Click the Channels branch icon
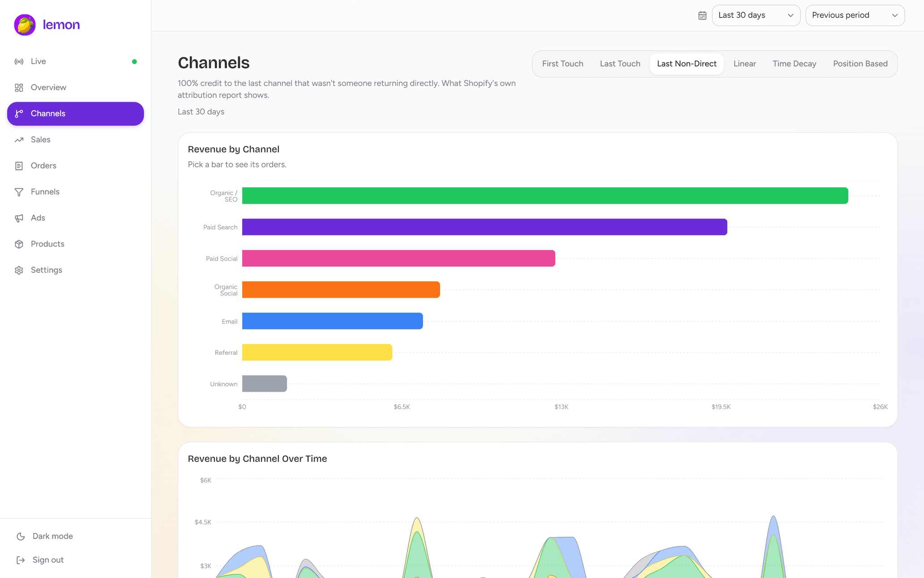Image resolution: width=924 pixels, height=578 pixels. 19,114
